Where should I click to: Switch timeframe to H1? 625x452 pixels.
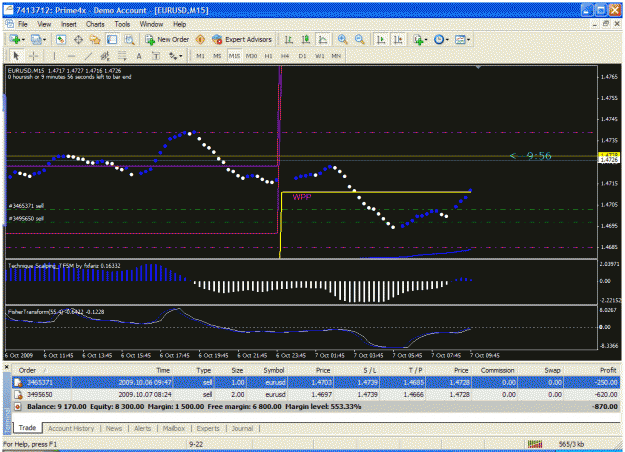268,56
